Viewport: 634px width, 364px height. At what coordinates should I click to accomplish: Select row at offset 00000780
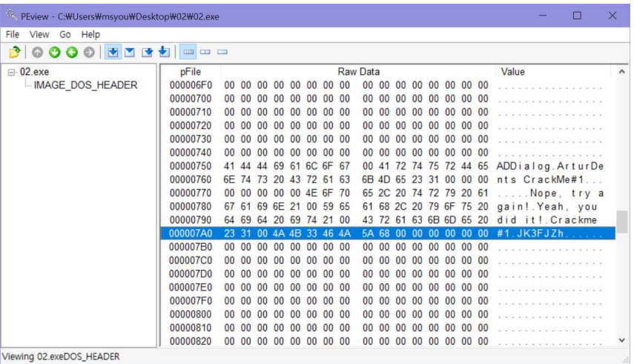(388, 207)
